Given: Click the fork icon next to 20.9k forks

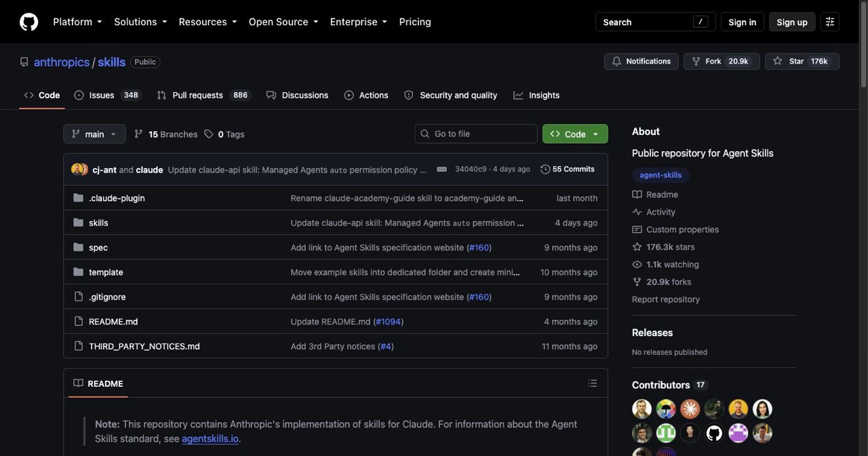Looking at the screenshot, I should [637, 282].
